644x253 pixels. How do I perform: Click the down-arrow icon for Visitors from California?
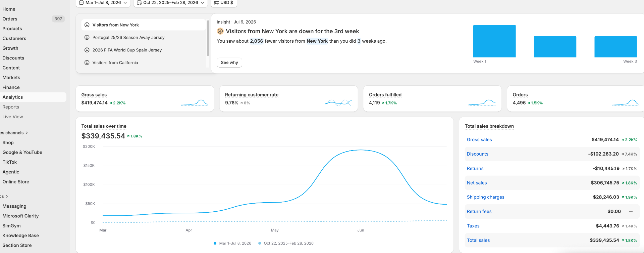[87, 62]
